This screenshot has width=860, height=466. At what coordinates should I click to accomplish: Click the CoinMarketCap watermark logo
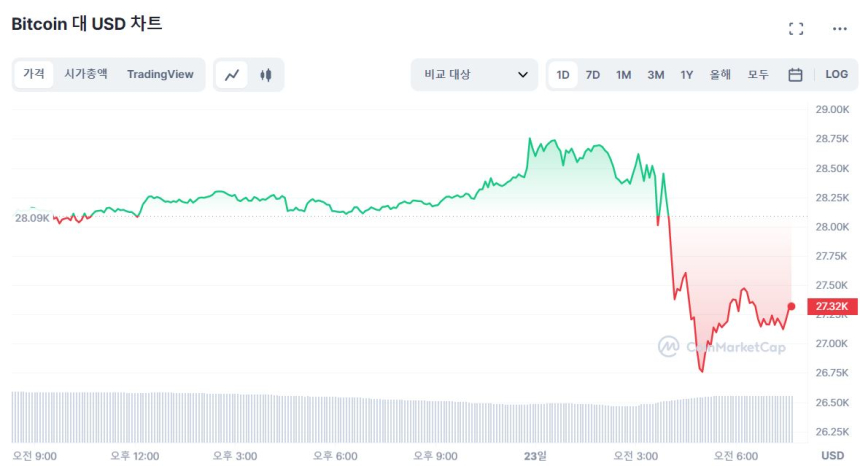coord(722,347)
